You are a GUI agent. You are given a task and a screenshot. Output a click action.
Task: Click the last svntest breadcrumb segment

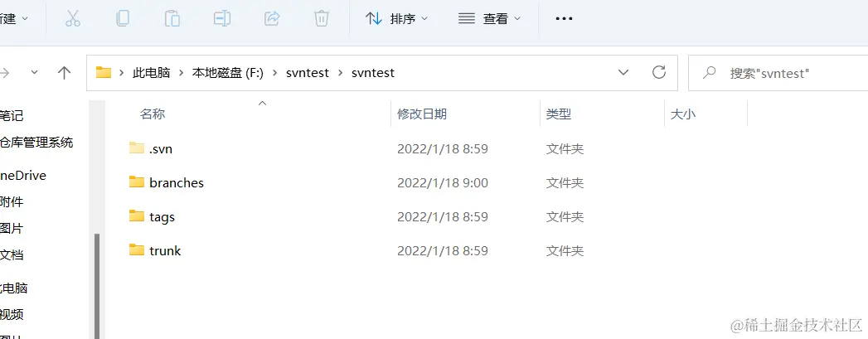point(372,73)
